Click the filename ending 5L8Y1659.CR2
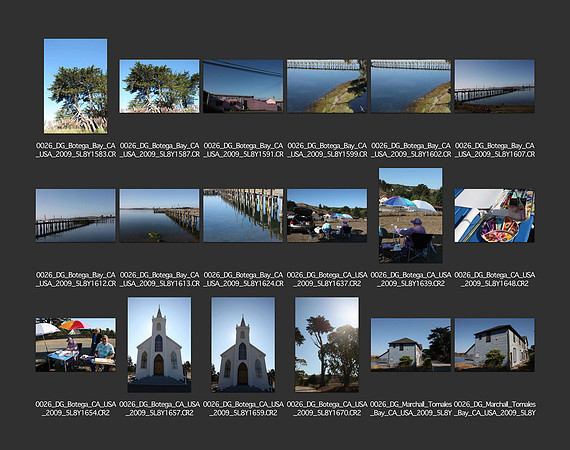Viewport: 570px width, 450px height. click(243, 409)
